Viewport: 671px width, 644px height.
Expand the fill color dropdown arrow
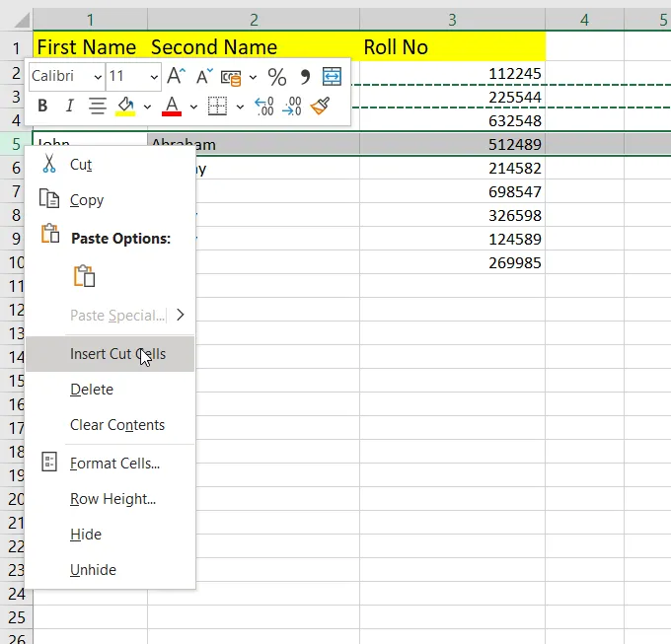click(147, 106)
